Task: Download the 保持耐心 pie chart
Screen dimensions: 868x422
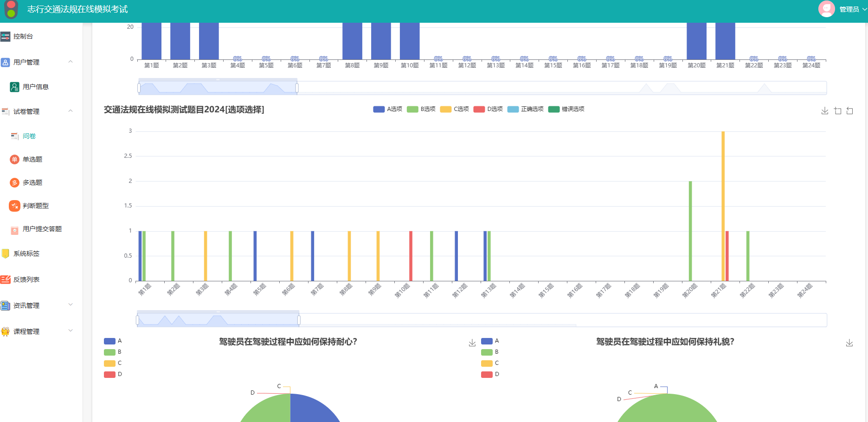Action: pyautogui.click(x=472, y=343)
